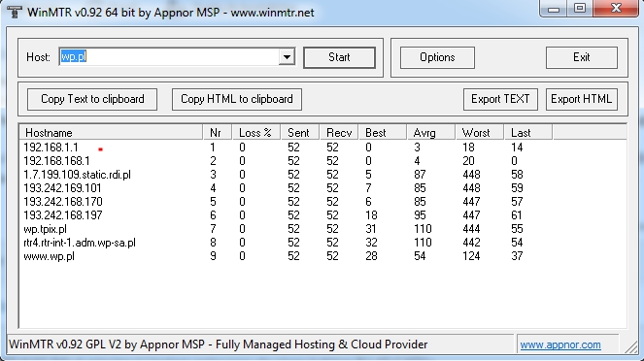Click the window resize grip corner
This screenshot has width=644, height=361.
coord(630,347)
